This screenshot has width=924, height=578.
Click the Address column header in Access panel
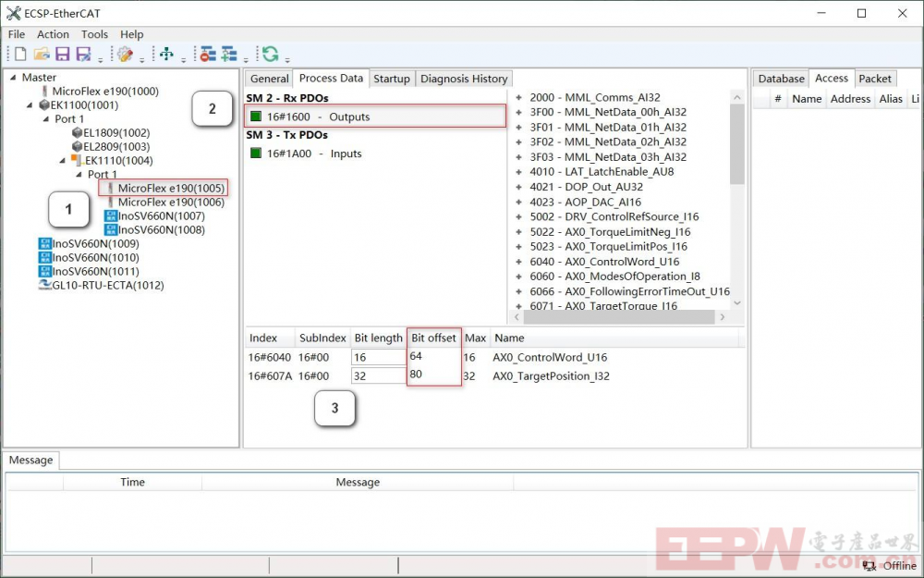click(x=850, y=99)
